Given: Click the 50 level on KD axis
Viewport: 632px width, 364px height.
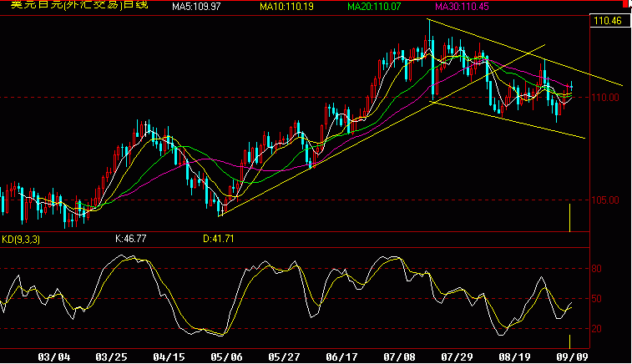Looking at the screenshot, I should click(x=597, y=299).
